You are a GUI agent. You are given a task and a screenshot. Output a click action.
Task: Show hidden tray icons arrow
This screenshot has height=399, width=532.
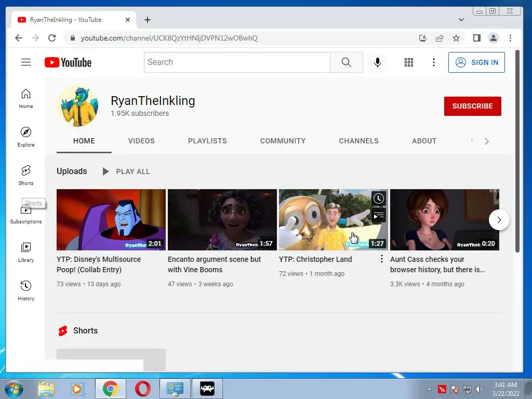(429, 389)
